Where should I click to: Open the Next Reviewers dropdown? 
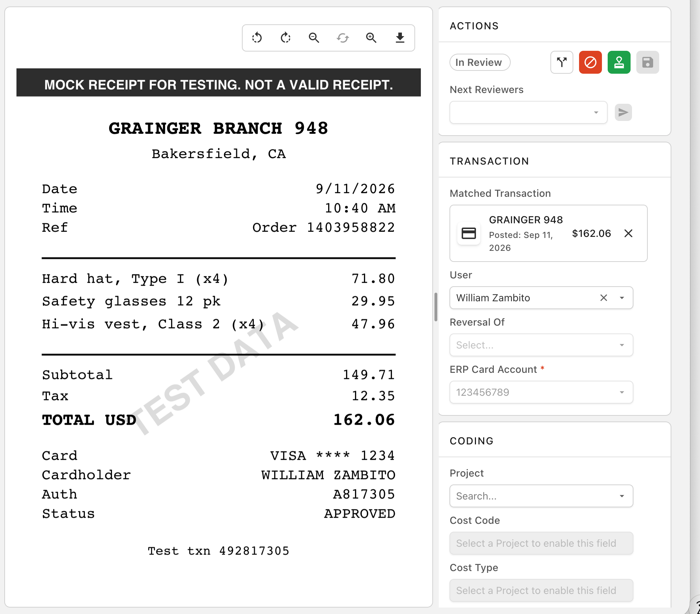click(x=529, y=112)
